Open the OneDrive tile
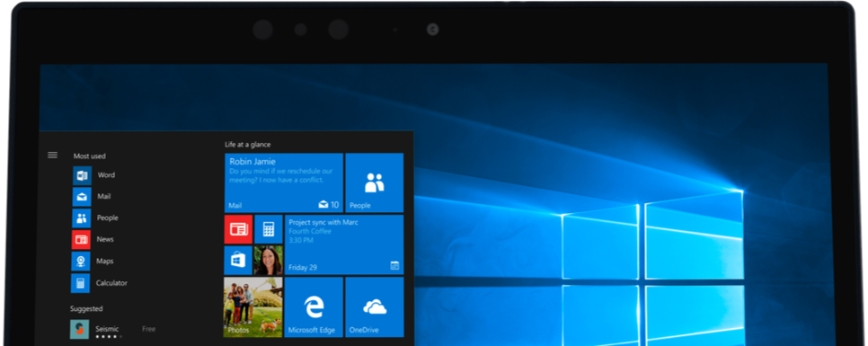Viewport: 868px width, 346px height. coord(375,307)
